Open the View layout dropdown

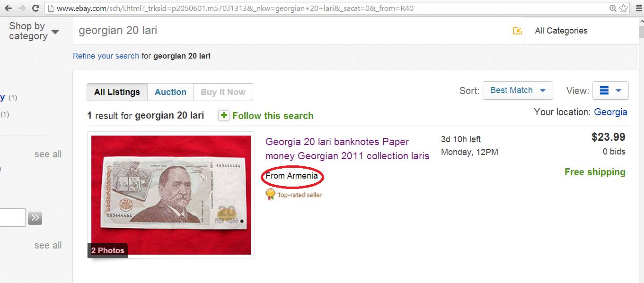[610, 90]
